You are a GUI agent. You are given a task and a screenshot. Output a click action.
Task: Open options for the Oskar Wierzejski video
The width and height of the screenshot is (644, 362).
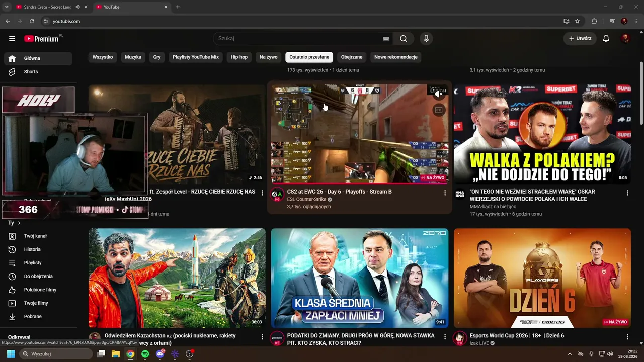point(627,193)
